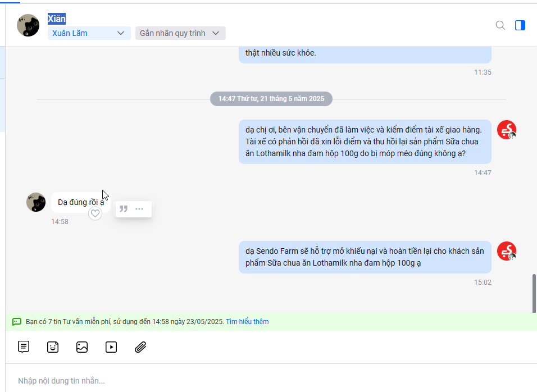The image size is (537, 392).
Task: React with heart to 'Dạ đúng rồi ạ'
Action: pos(95,213)
